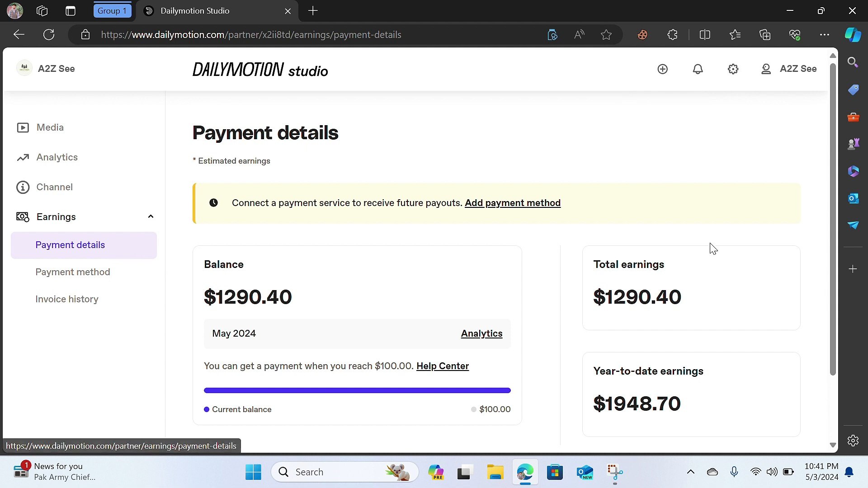Select the Media play icon in sidebar

tap(23, 127)
